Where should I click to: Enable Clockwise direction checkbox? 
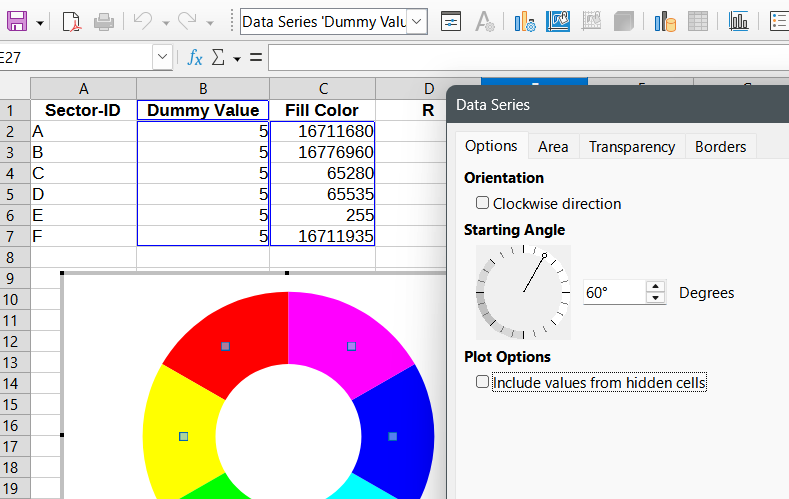(483, 203)
